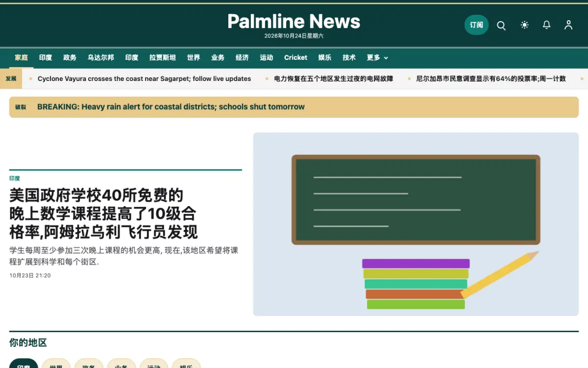Click the article summary starting 学生每周至少参加
The image size is (588, 368).
pyautogui.click(x=124, y=256)
